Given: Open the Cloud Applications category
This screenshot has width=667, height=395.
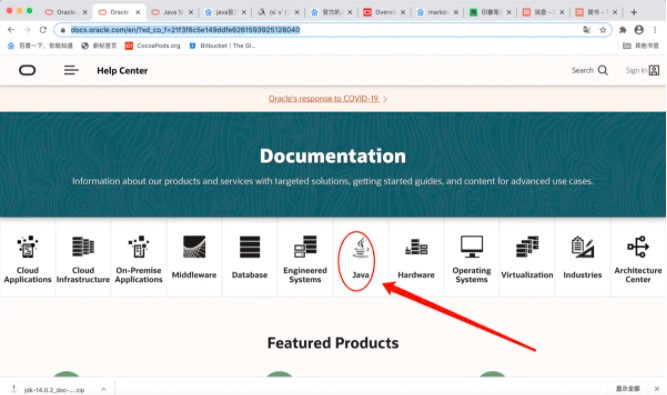Looking at the screenshot, I should pos(28,257).
